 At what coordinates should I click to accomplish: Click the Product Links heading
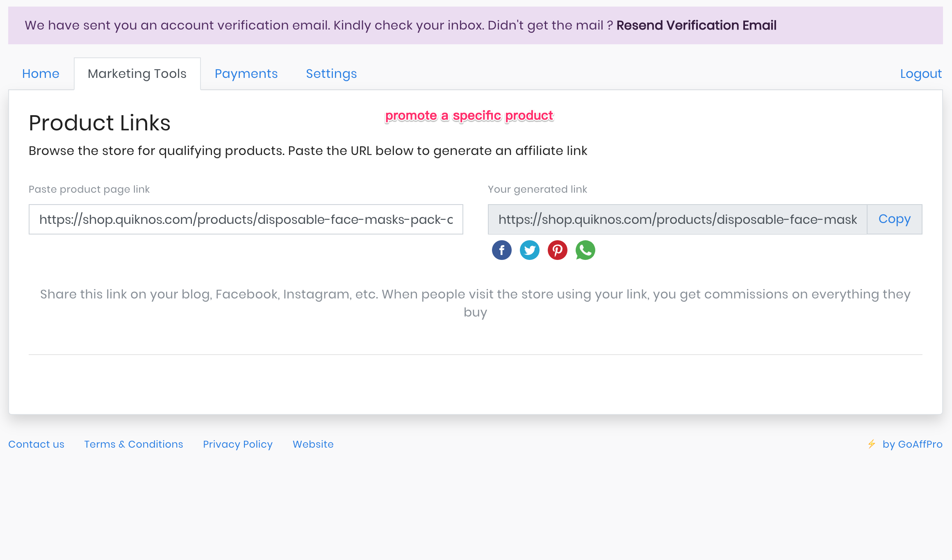100,123
